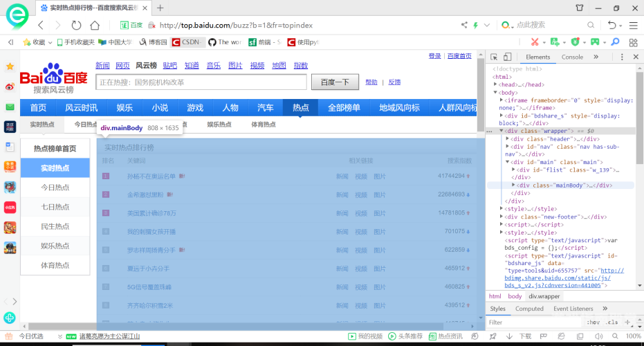Click the blue magnifier search extension icon
Viewport: 644px width, 346px height.
pyautogui.click(x=615, y=42)
